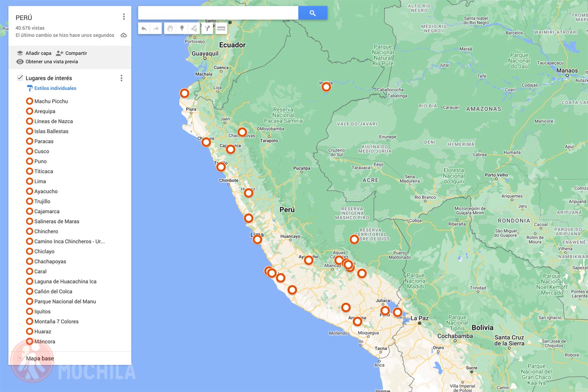Open Lugares de interés layer options menu
Screen dimensions: 588x392
121,78
